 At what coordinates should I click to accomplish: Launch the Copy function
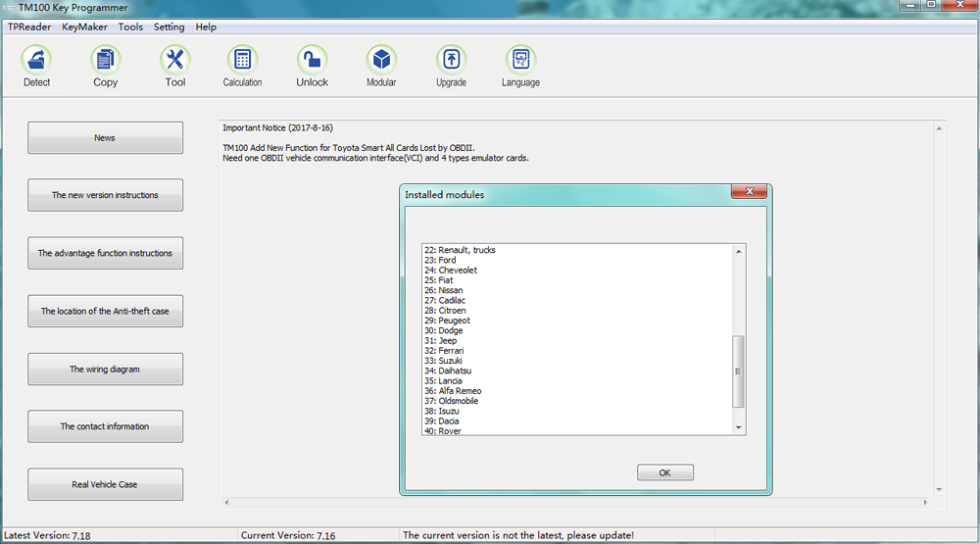pos(105,66)
